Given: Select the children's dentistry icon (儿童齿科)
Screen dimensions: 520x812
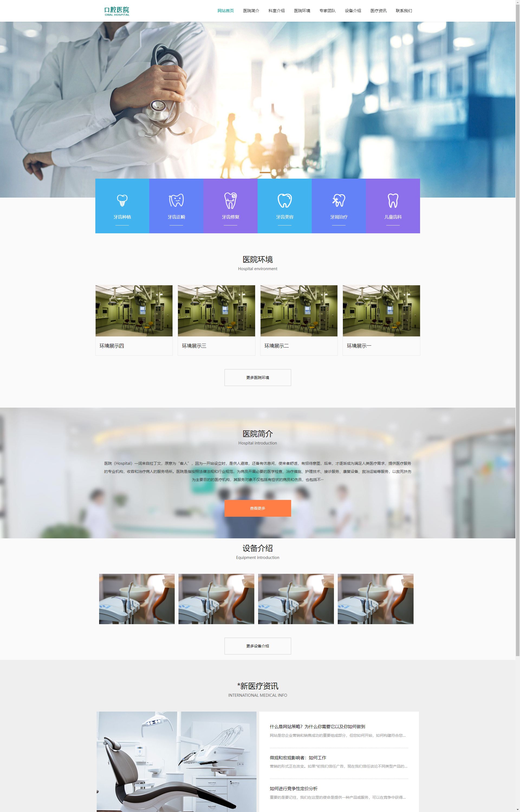Looking at the screenshot, I should click(x=393, y=200).
